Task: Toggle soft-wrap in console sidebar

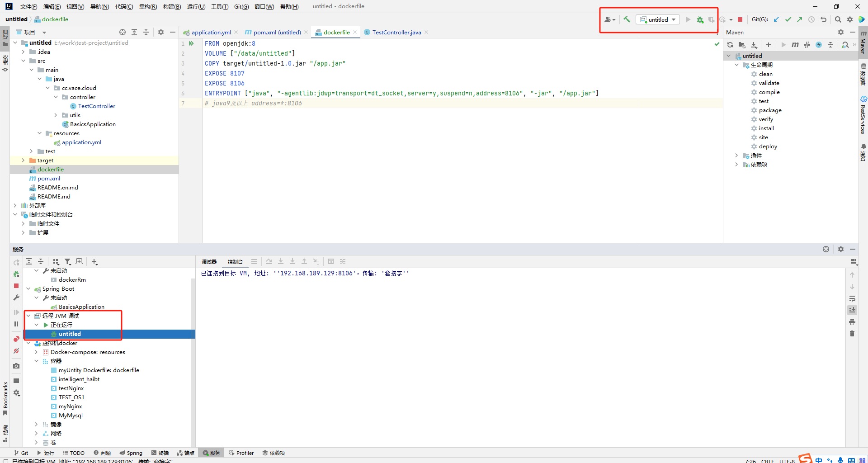Action: pos(852,298)
